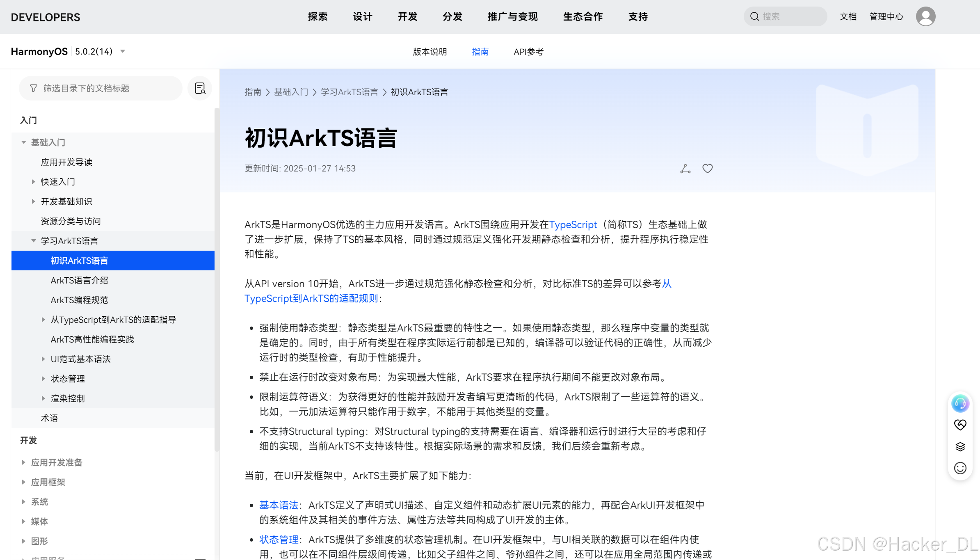Expand the 状态管理 tree item
The width and height of the screenshot is (980, 560).
(x=43, y=379)
